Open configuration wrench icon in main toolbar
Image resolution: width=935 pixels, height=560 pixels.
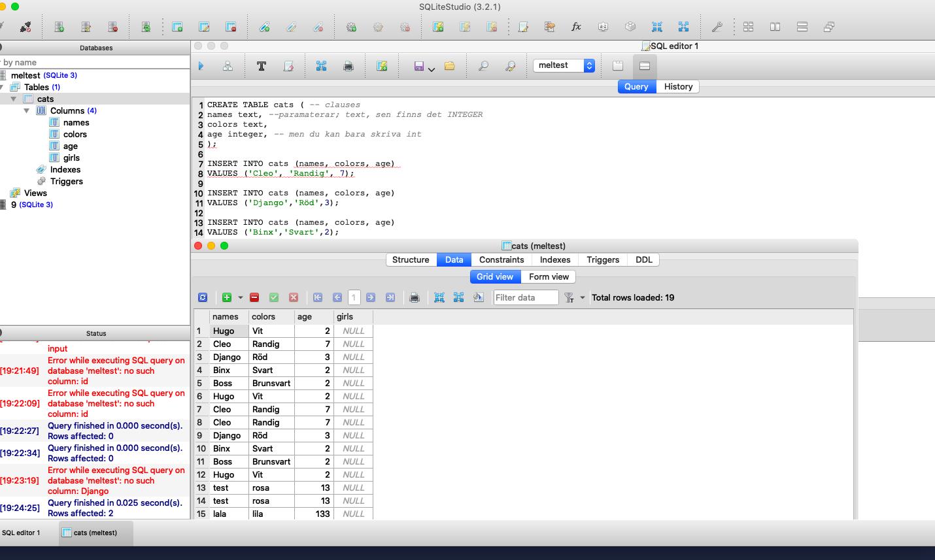(717, 27)
